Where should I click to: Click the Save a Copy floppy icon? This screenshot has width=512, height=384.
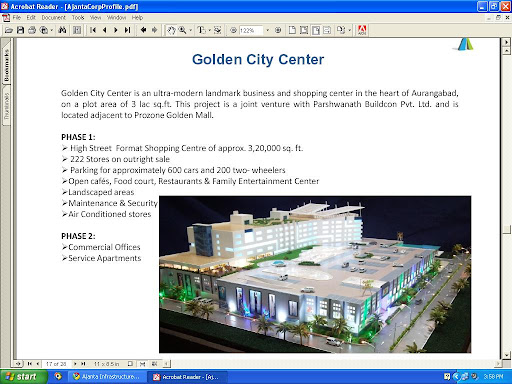tap(20, 30)
